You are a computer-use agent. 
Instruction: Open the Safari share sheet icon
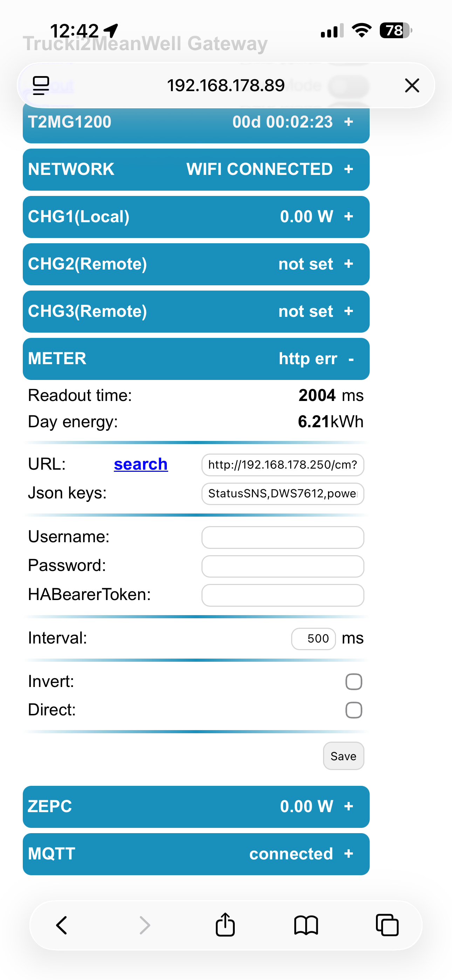225,925
